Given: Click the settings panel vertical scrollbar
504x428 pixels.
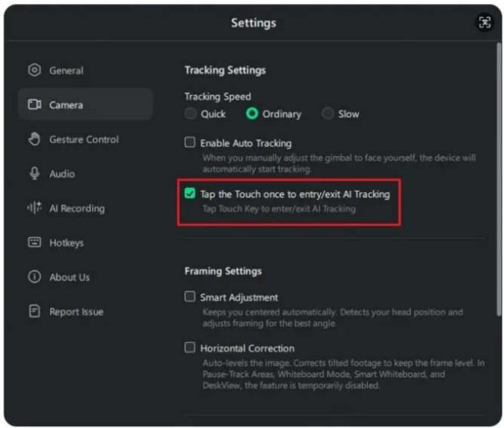Looking at the screenshot, I should (498, 180).
